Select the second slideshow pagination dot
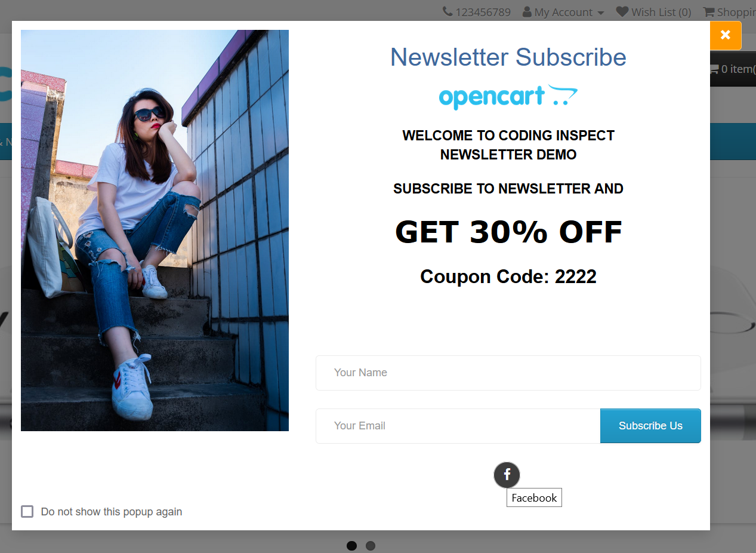Viewport: 756px width, 553px height. click(x=371, y=546)
